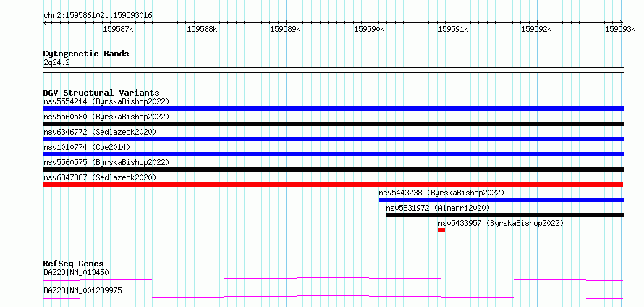
Task: Click the 159588k ruler position
Action: (x=202, y=29)
